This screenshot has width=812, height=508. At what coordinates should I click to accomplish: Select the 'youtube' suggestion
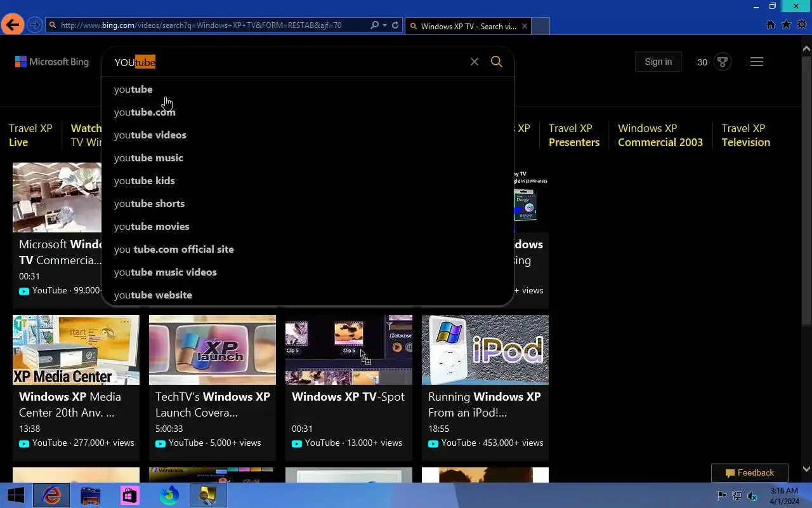click(x=308, y=90)
